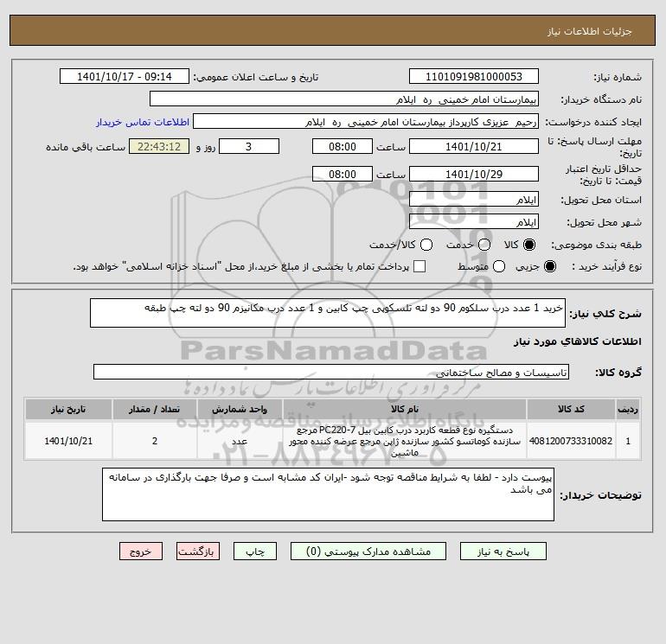Click the price validity date 1401/10/29 field
This screenshot has width=666, height=644.
[x=474, y=174]
